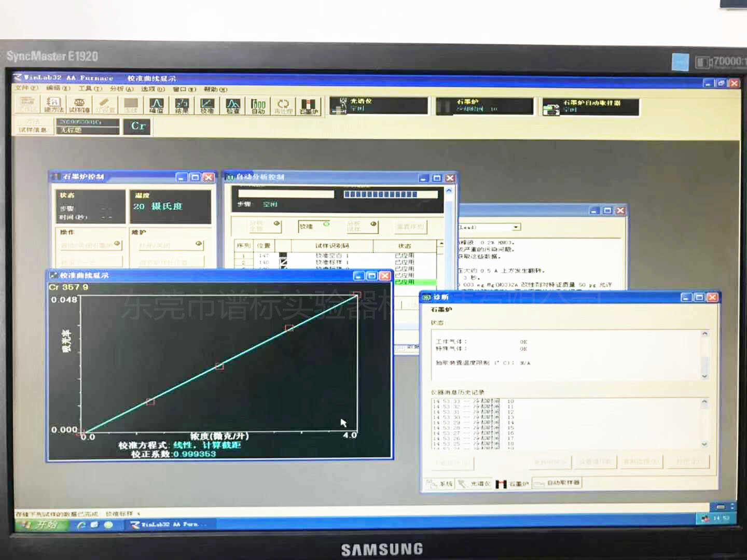Toggle the 分析试样 analyze samples button
The width and height of the screenshot is (747, 560).
point(362,226)
